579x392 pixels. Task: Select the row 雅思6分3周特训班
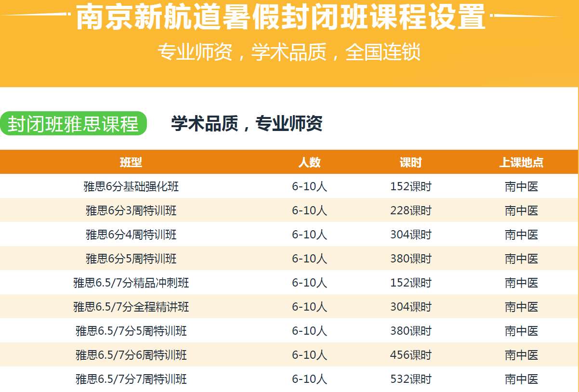click(289, 210)
